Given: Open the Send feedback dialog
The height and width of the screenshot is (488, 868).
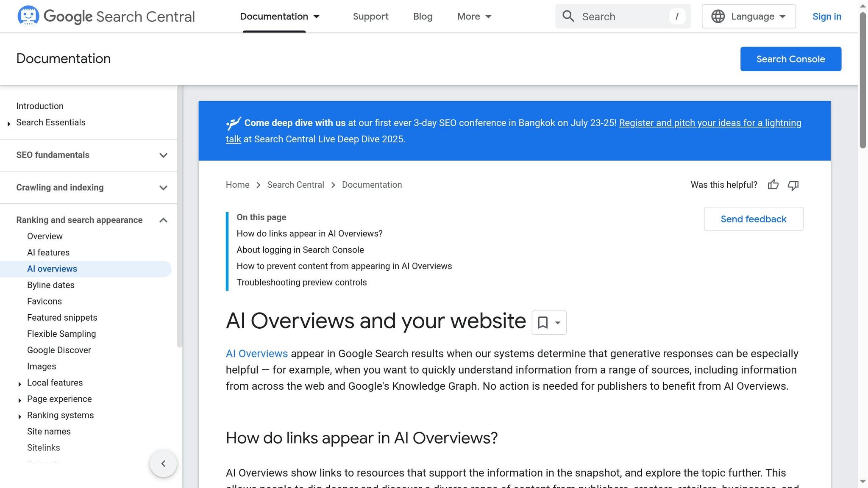Looking at the screenshot, I should [x=753, y=219].
